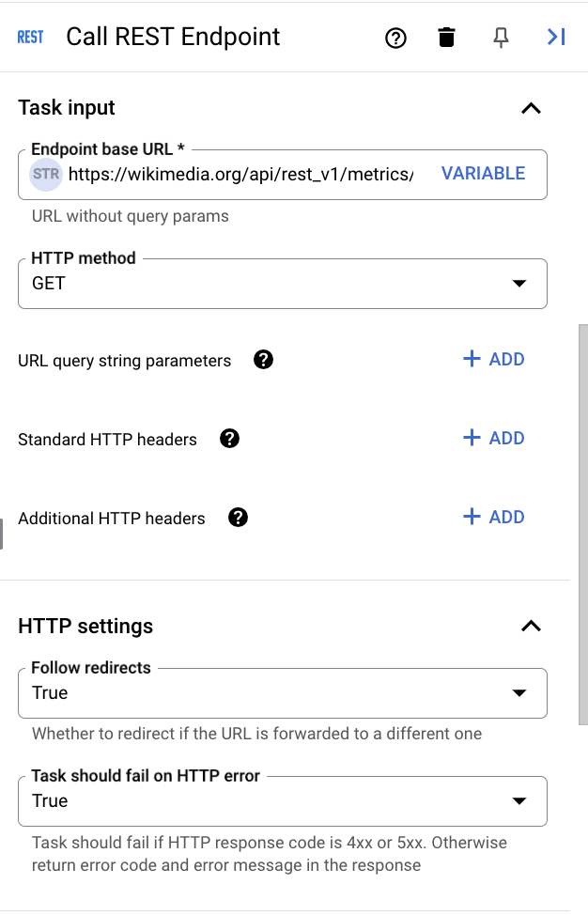Open help tooltip for Standard HTTP headers
The width and height of the screenshot is (588, 915).
tap(229, 439)
